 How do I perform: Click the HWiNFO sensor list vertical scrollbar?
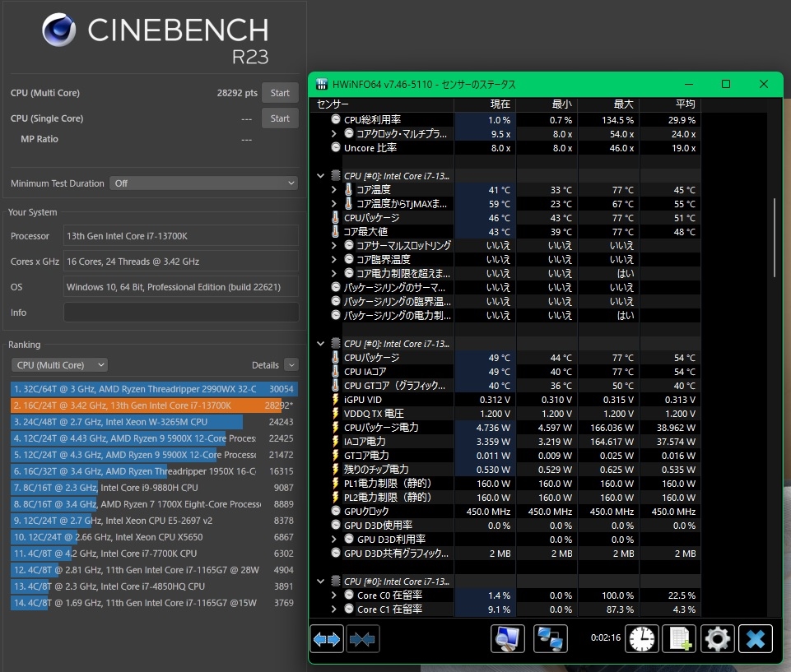click(775, 237)
